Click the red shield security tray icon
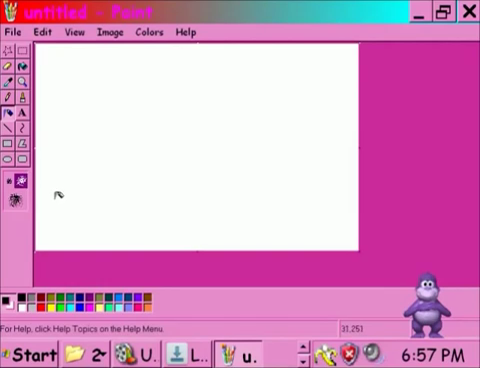Viewport: 480px width, 368px height. tap(349, 354)
